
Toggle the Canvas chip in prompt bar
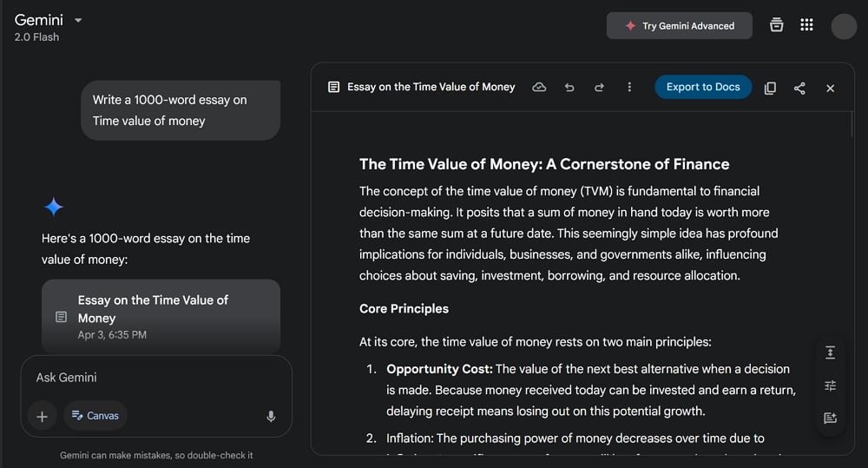(95, 416)
